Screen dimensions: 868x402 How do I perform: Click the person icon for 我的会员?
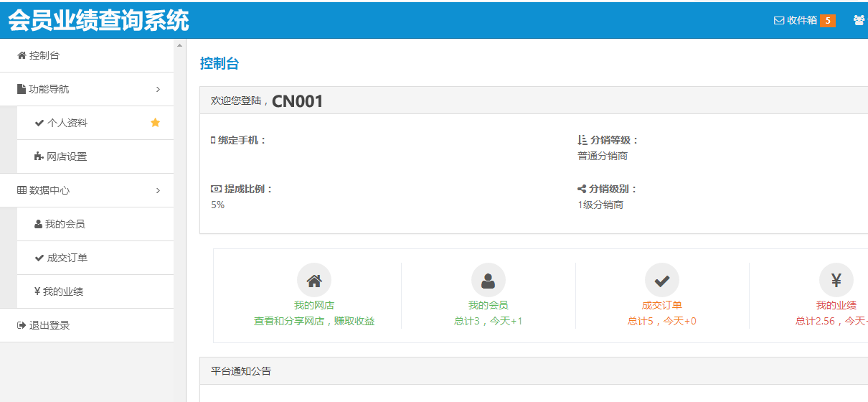click(488, 280)
